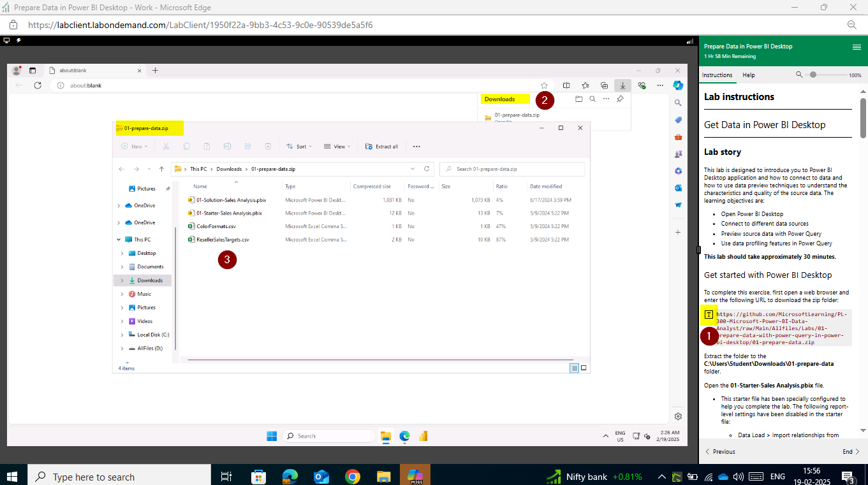Viewport: 868px width, 485px height.
Task: Collapse the This PC tree node
Action: pyautogui.click(x=119, y=240)
